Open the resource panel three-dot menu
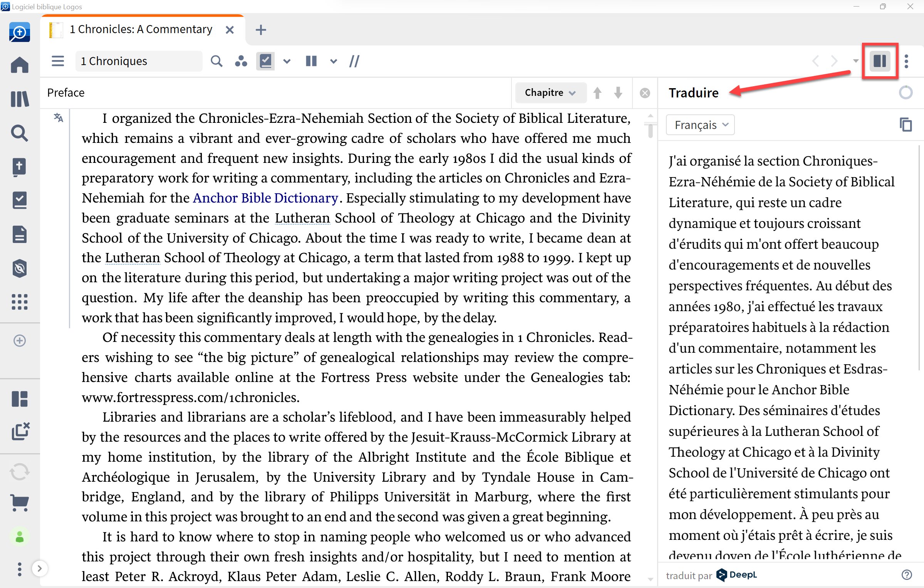 [x=906, y=61]
